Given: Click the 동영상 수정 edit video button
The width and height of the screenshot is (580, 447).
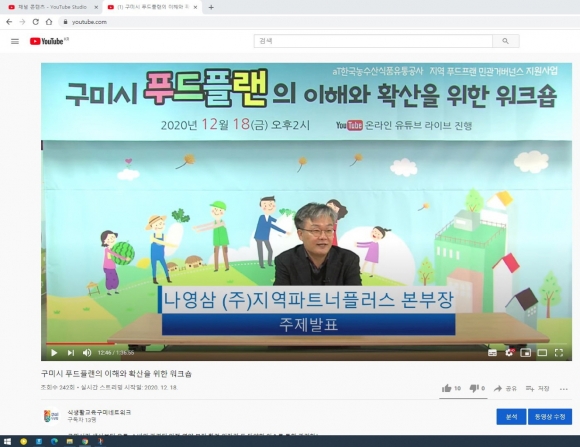Looking at the screenshot, I should pos(550,417).
